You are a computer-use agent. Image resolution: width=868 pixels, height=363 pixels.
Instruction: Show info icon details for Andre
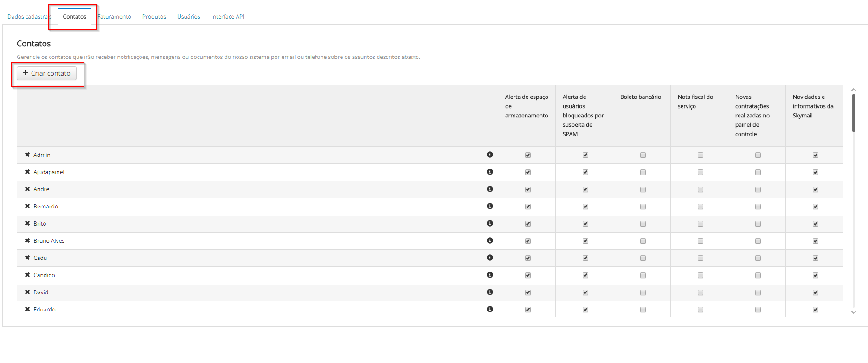(489, 189)
